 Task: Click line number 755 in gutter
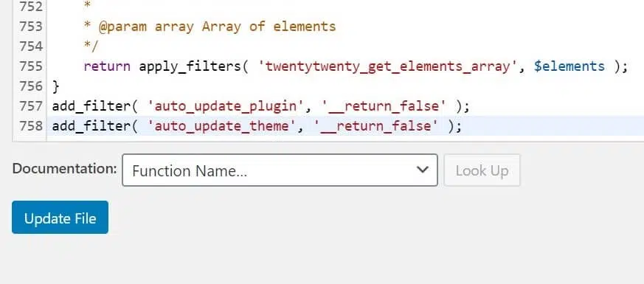coord(31,66)
